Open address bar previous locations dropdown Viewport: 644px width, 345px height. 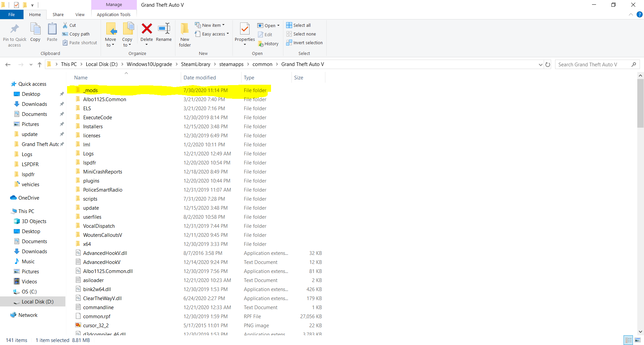(540, 65)
